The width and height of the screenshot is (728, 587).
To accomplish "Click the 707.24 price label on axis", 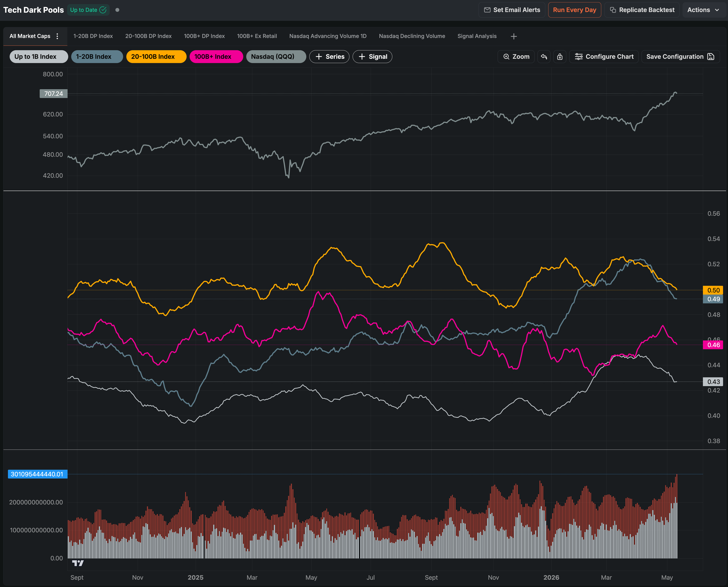I will pyautogui.click(x=54, y=94).
